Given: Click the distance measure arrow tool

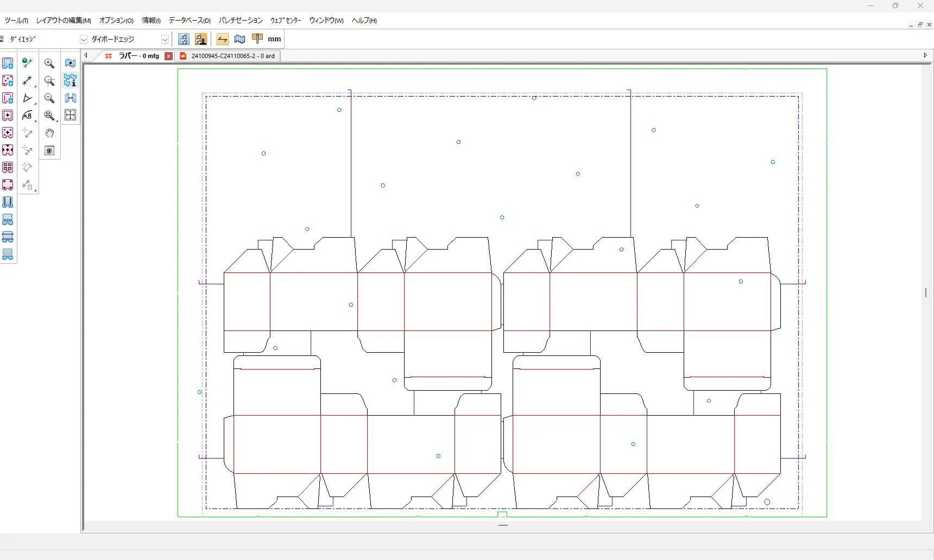Looking at the screenshot, I should (x=27, y=81).
